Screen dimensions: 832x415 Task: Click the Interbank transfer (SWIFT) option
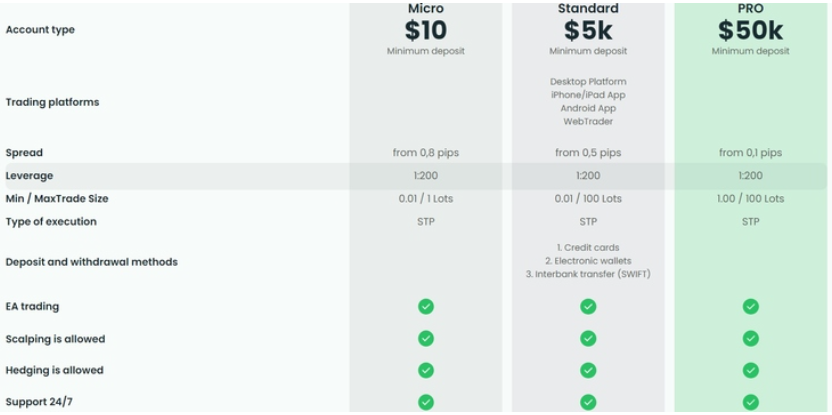(x=588, y=274)
